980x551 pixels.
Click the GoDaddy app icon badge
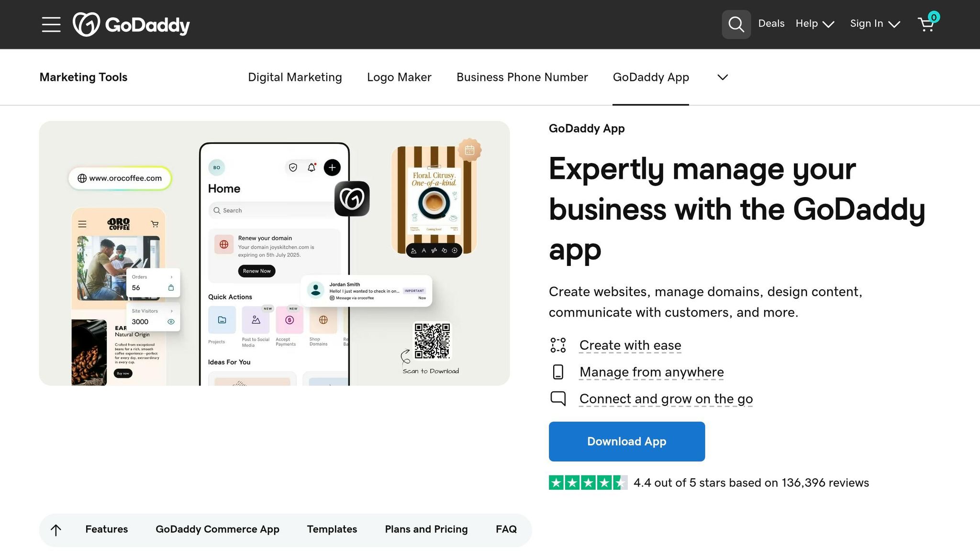click(352, 198)
